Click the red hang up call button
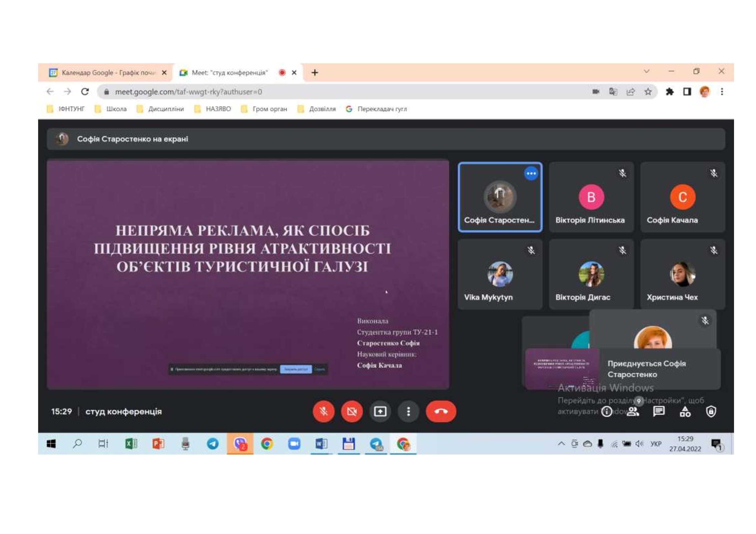Viewport: 756px width, 534px height. point(441,411)
